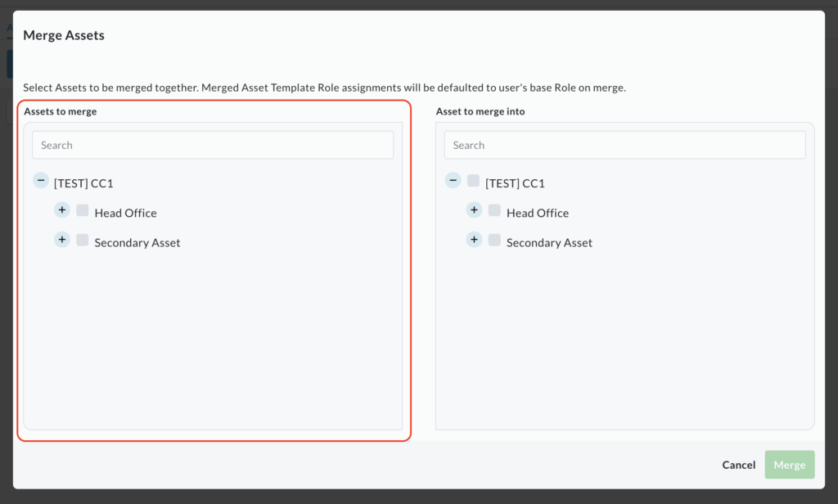Check Secondary Asset in Assets to merge
838x504 pixels.
point(83,240)
